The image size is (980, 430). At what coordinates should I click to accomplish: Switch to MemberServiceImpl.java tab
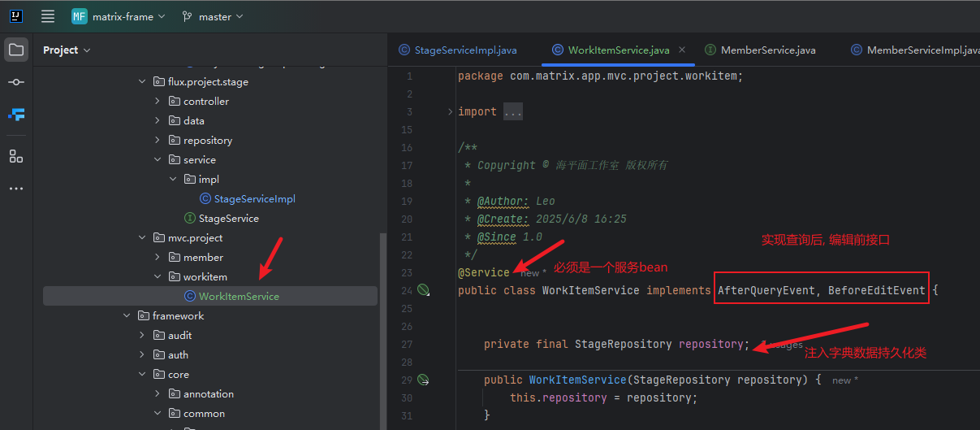913,50
